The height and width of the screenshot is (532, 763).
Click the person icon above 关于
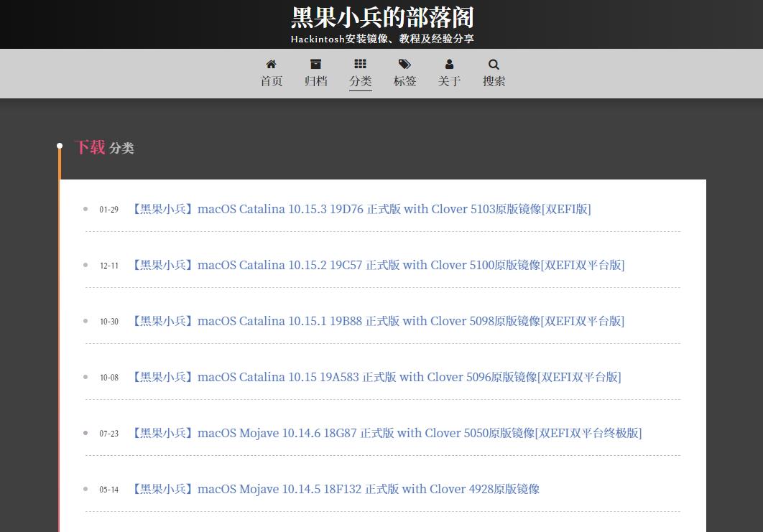click(449, 64)
